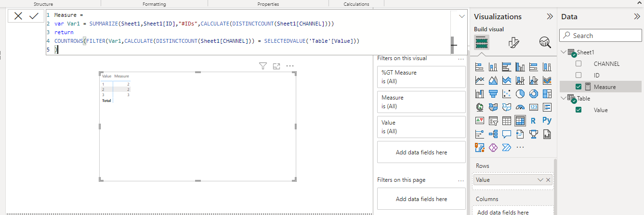Expand the formula bar using its chevron

tap(462, 16)
